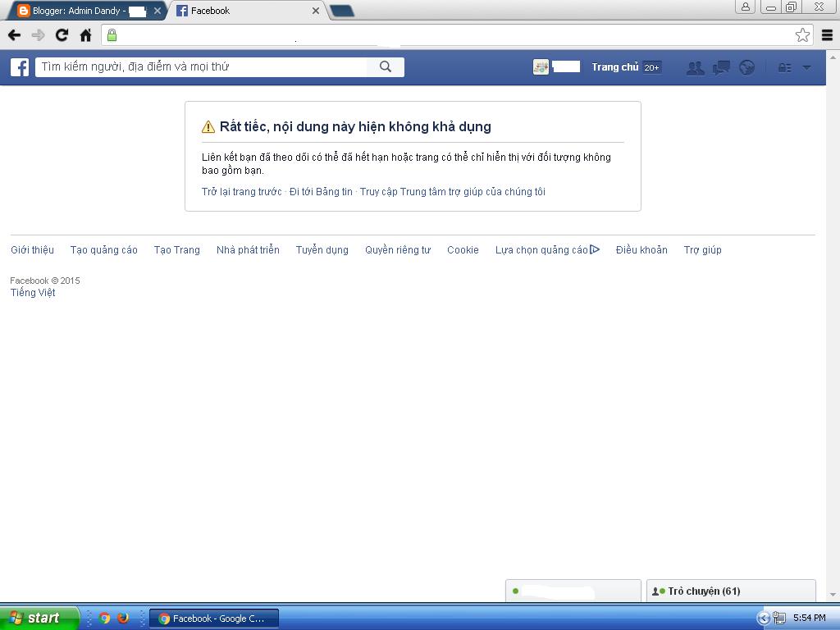Viewport: 840px width, 630px height.
Task: Open the Chrome hamburger menu
Action: [x=827, y=35]
